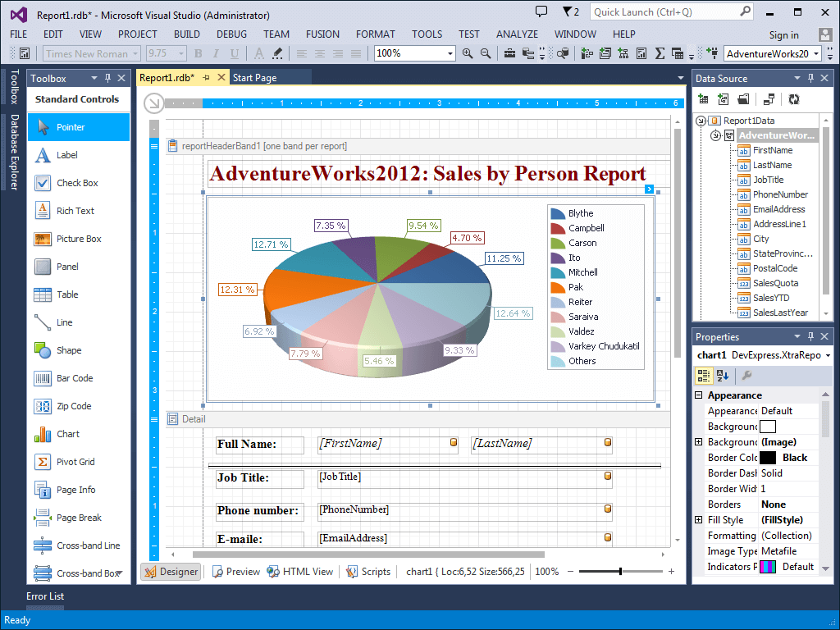Open the font name dropdown

[x=135, y=53]
